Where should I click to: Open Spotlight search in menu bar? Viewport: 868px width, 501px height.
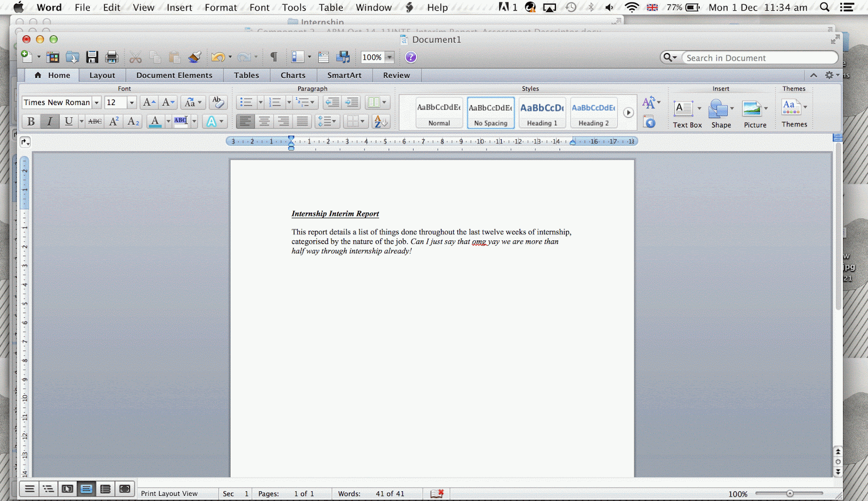coord(824,7)
